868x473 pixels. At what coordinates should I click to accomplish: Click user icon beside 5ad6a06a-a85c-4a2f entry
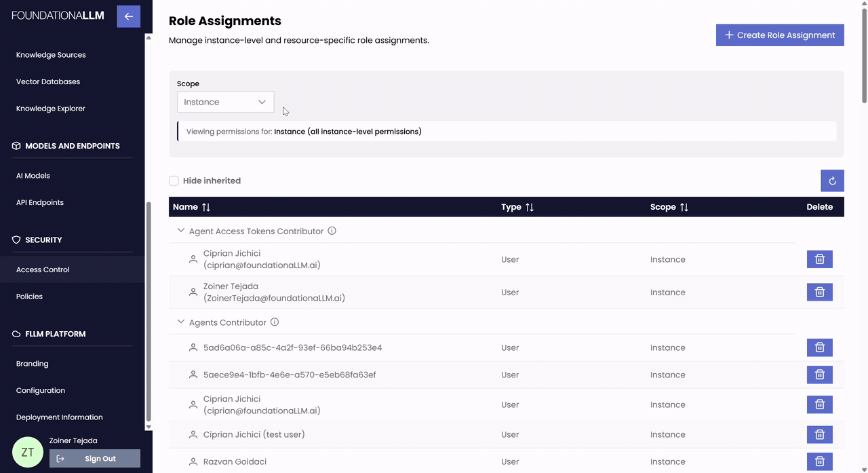[x=193, y=347]
